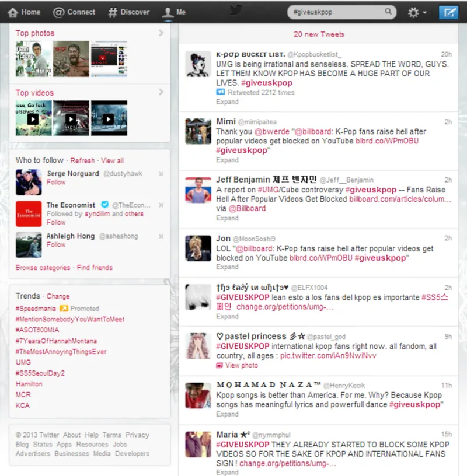Image resolution: width=467 pixels, height=476 pixels.
Task: Dismiss Serge Norguard follow suggestion
Action: click(x=161, y=174)
